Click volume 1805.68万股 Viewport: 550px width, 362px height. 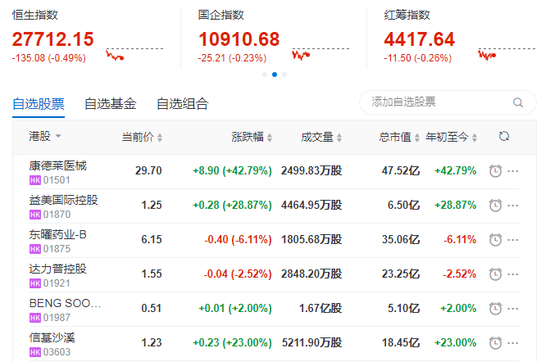tap(311, 240)
